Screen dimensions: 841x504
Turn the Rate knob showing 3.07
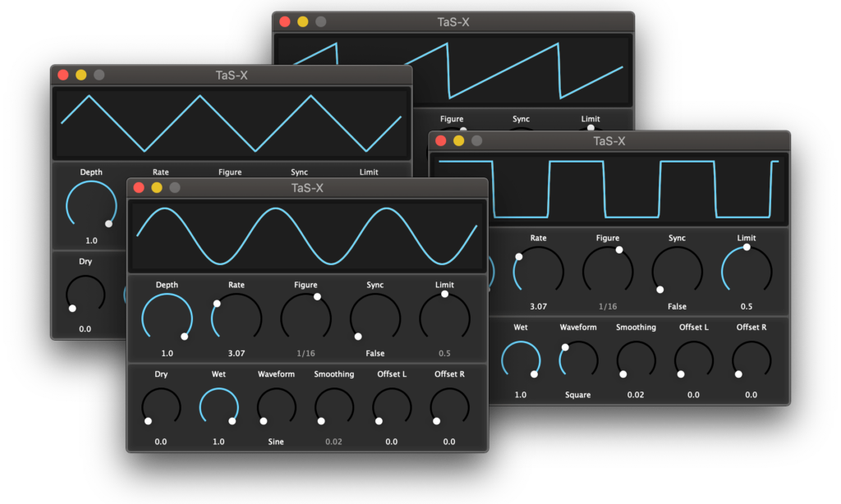point(236,317)
